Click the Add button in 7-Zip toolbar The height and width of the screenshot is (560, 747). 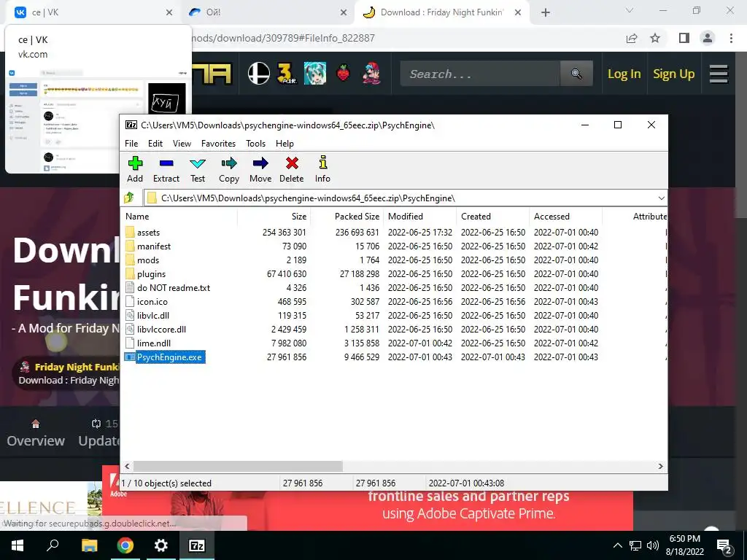pos(135,169)
